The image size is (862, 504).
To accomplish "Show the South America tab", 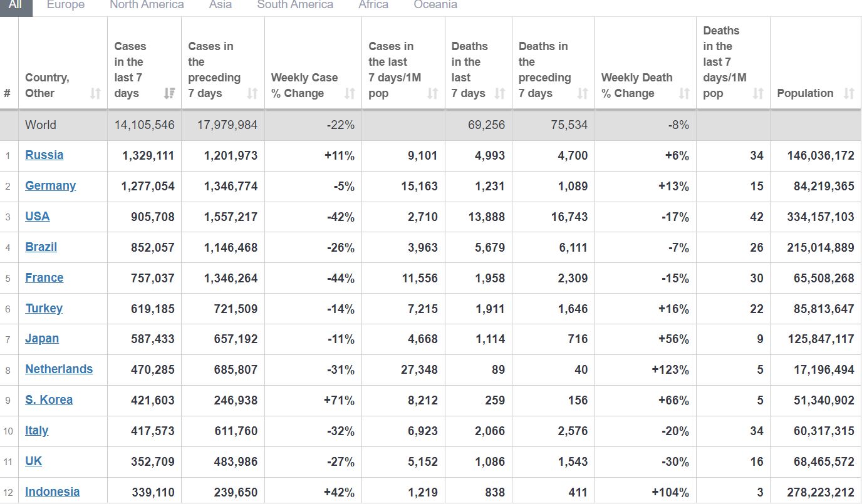I will coord(295,5).
